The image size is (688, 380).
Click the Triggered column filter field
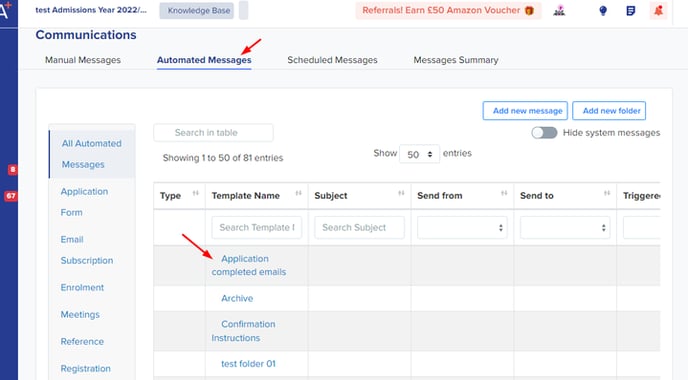point(641,227)
